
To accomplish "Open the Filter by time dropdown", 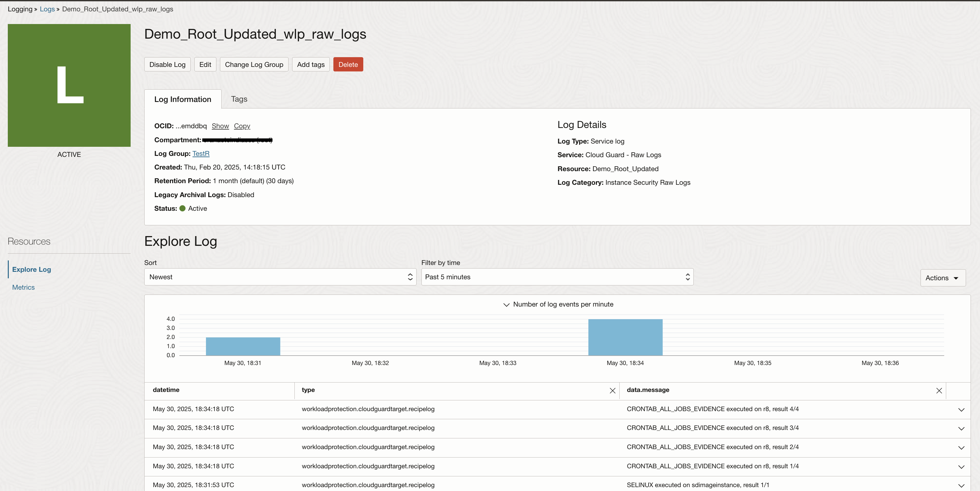I will 557,277.
